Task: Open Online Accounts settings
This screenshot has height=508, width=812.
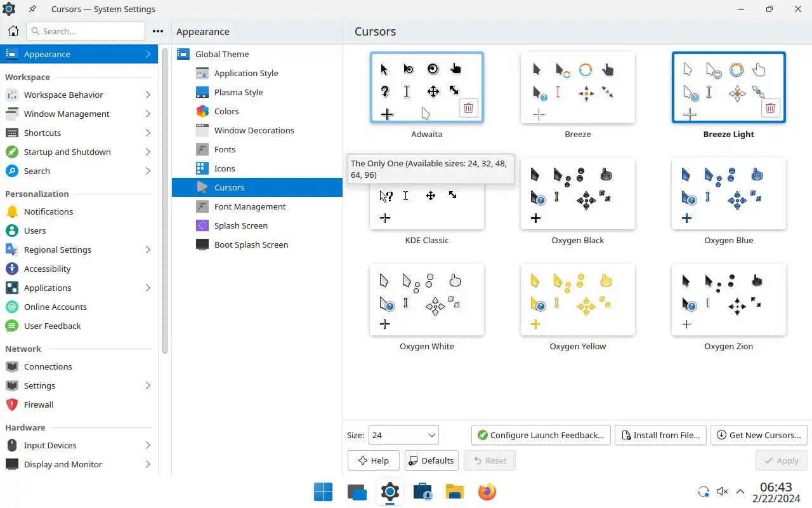Action: point(79,307)
